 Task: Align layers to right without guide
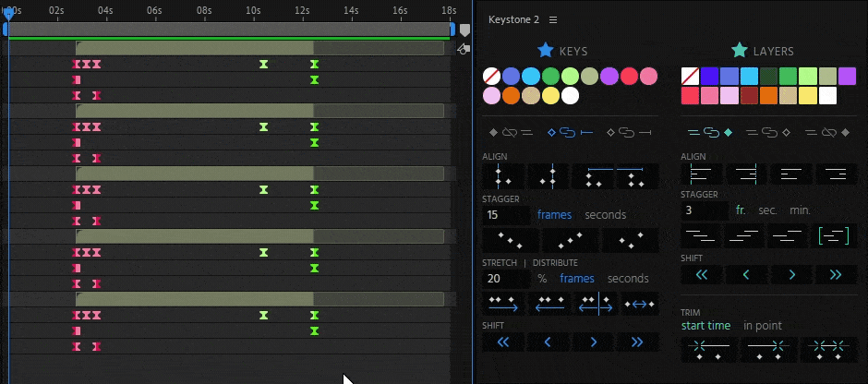coord(836,174)
